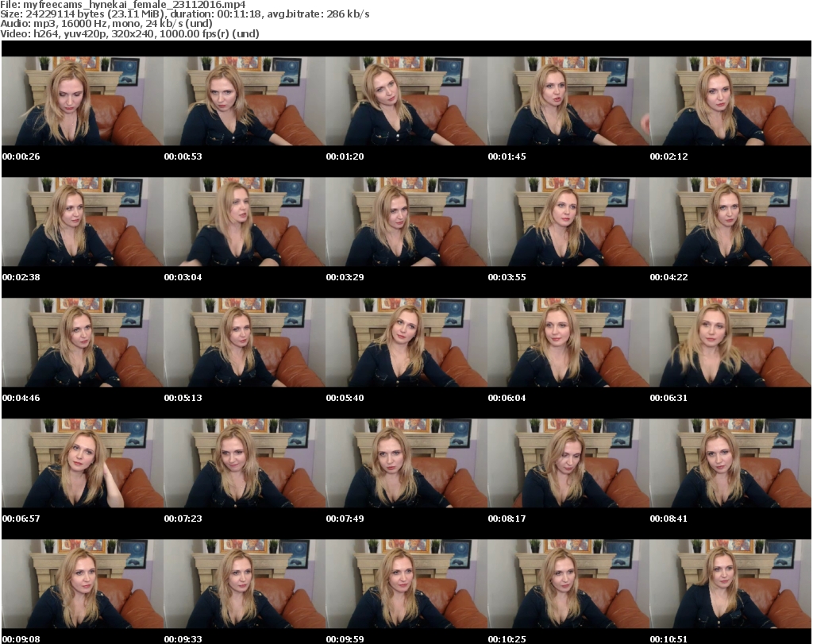Click the 00:05:13 timestamp label
Image resolution: width=813 pixels, height=644 pixels.
pyautogui.click(x=183, y=398)
